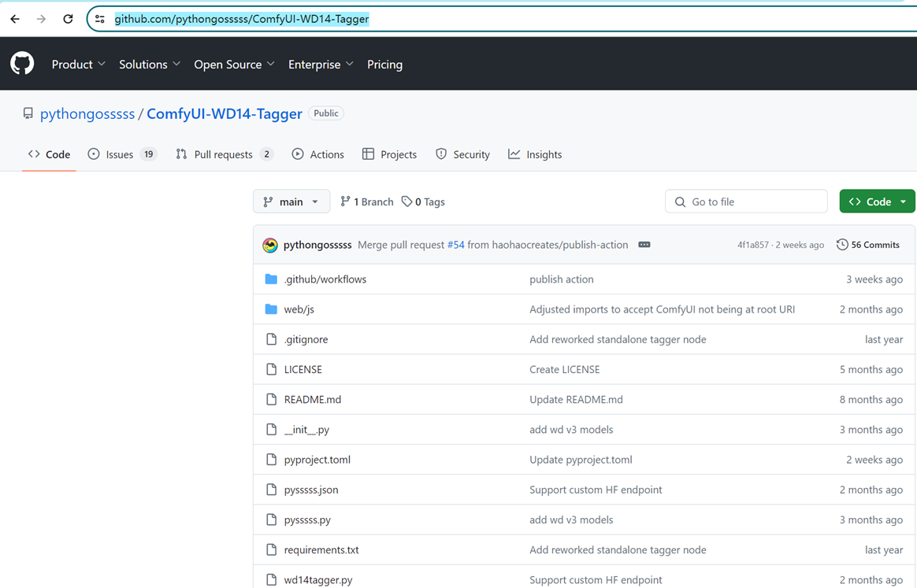Image resolution: width=917 pixels, height=588 pixels.
Task: Click the Security shield icon
Action: [440, 154]
